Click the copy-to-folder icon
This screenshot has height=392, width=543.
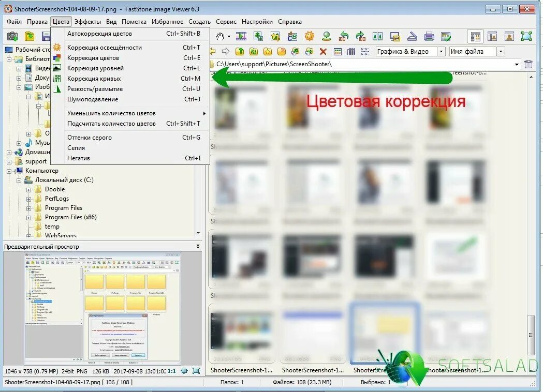pyautogui.click(x=296, y=52)
